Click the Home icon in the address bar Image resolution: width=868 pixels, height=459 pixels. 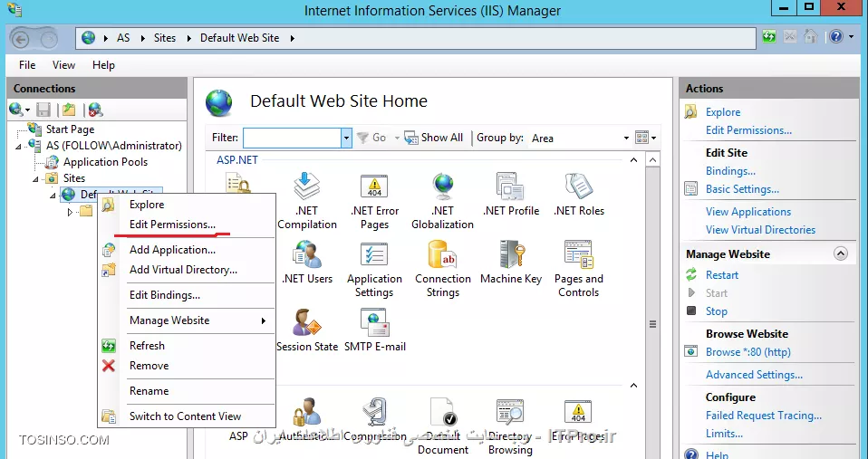[810, 37]
